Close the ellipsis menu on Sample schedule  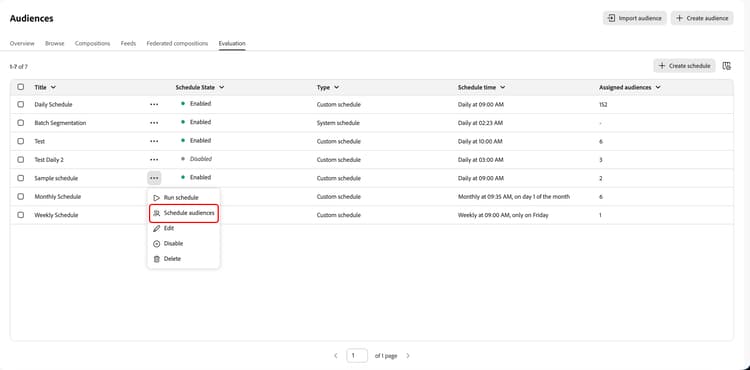pos(154,178)
